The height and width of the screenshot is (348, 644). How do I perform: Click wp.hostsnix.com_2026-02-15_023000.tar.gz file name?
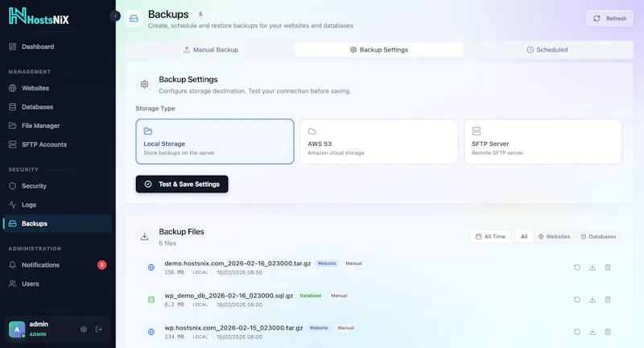(233, 328)
